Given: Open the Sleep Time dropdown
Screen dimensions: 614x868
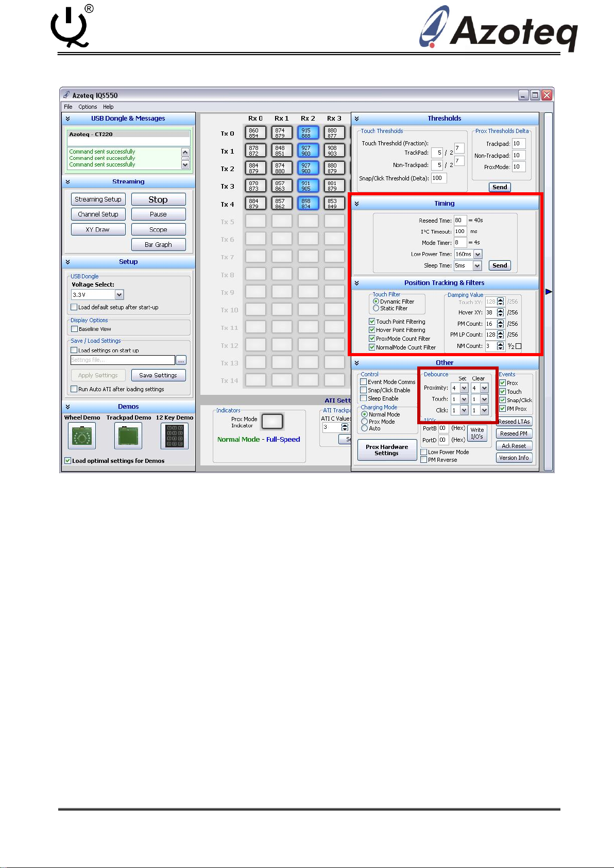Looking at the screenshot, I should tap(477, 266).
